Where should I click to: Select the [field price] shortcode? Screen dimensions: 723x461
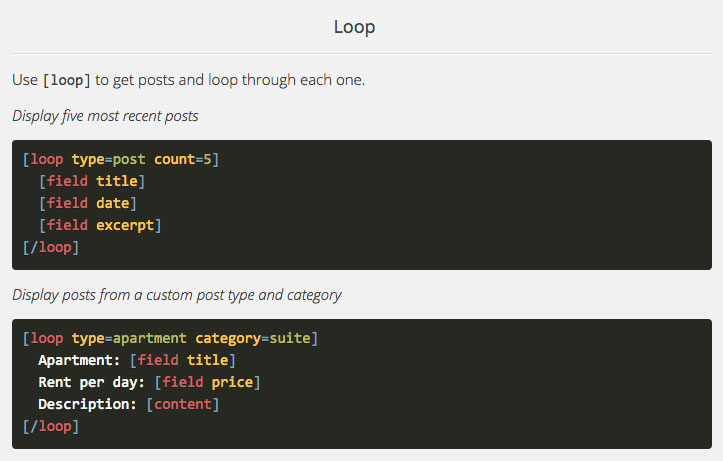point(207,382)
